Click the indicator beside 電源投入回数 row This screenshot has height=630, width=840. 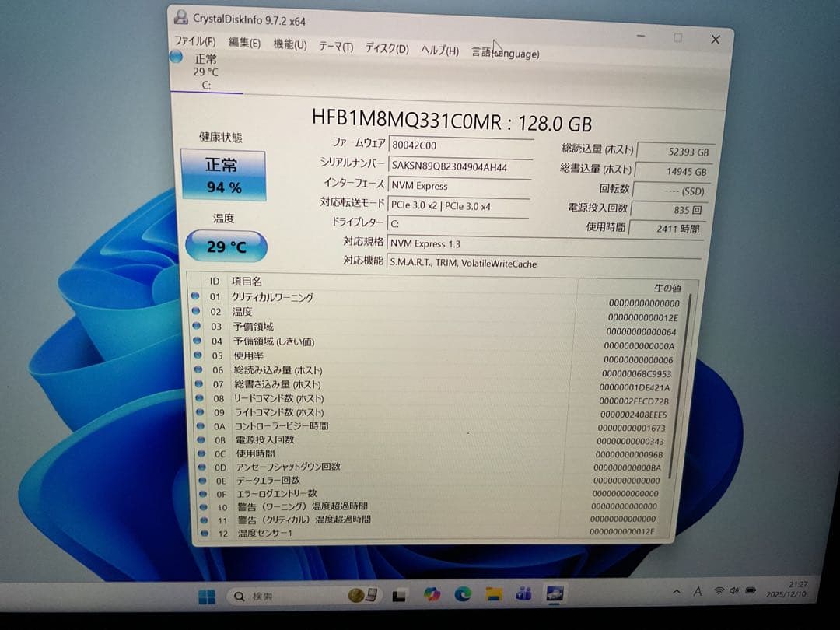(x=201, y=440)
